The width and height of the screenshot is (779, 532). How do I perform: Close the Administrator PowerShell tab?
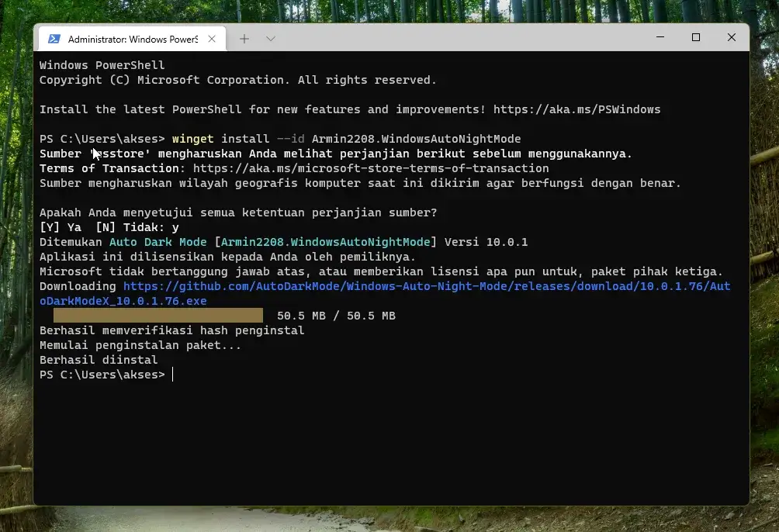pyautogui.click(x=212, y=38)
